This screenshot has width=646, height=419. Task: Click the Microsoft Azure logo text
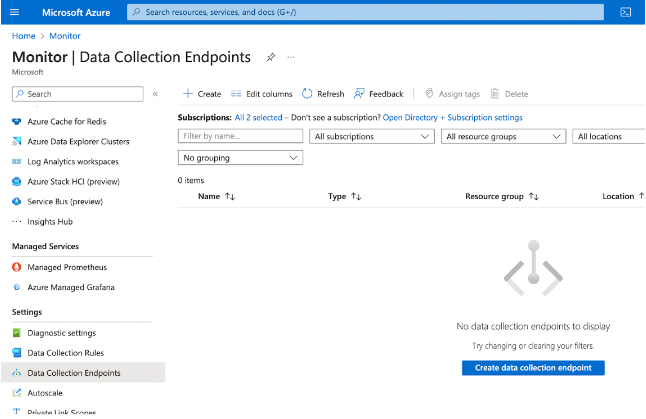click(x=76, y=12)
